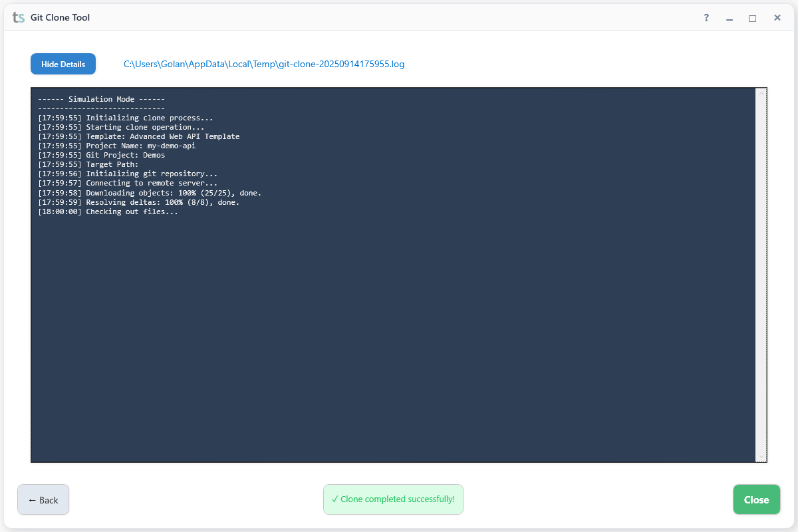Select the Simulation Mode header line
The width and height of the screenshot is (798, 532).
click(x=101, y=98)
